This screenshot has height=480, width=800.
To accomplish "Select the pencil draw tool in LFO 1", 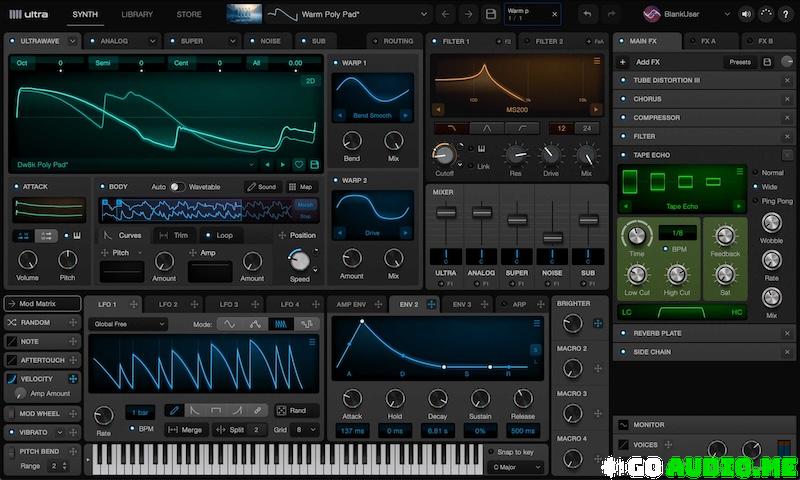I will 173,410.
